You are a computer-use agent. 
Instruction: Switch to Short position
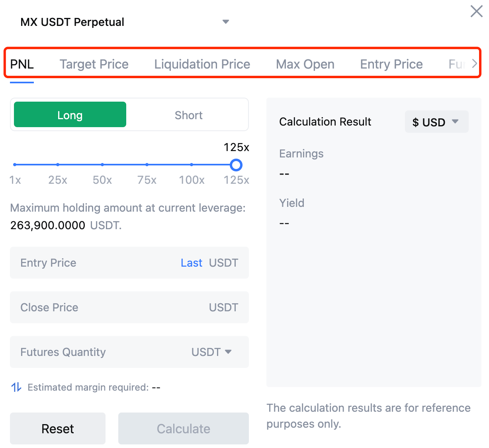click(x=188, y=115)
